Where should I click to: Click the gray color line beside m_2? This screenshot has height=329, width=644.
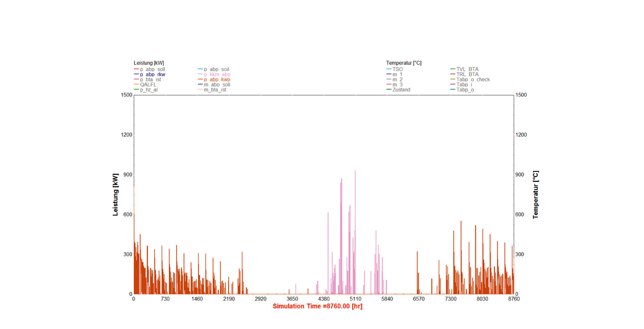click(x=389, y=79)
